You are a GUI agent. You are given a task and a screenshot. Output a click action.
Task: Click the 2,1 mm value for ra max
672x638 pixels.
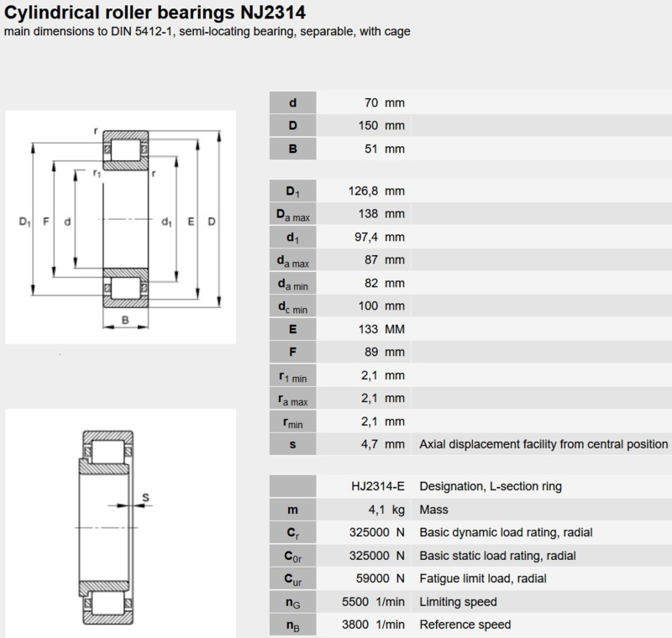pyautogui.click(x=383, y=398)
